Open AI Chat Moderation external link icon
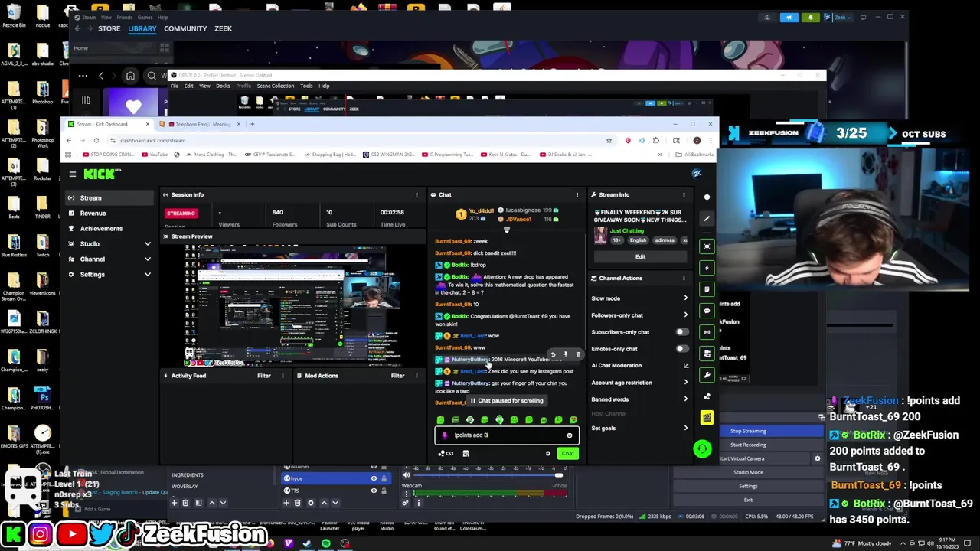The image size is (980, 551). pos(685,365)
